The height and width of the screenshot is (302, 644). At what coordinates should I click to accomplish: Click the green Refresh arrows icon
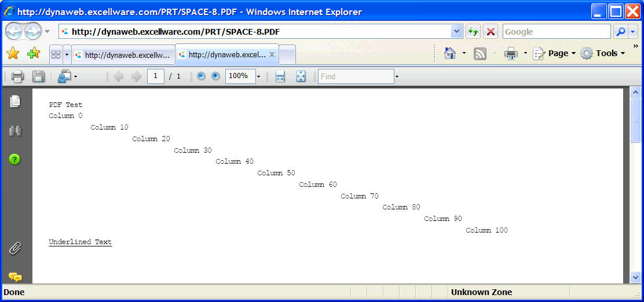pos(473,32)
